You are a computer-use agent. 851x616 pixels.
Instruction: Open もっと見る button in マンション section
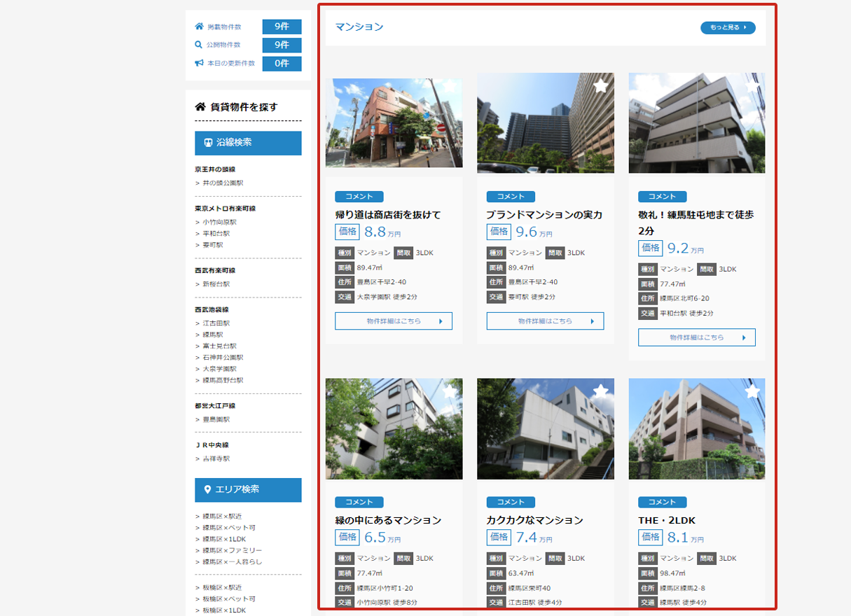728,28
